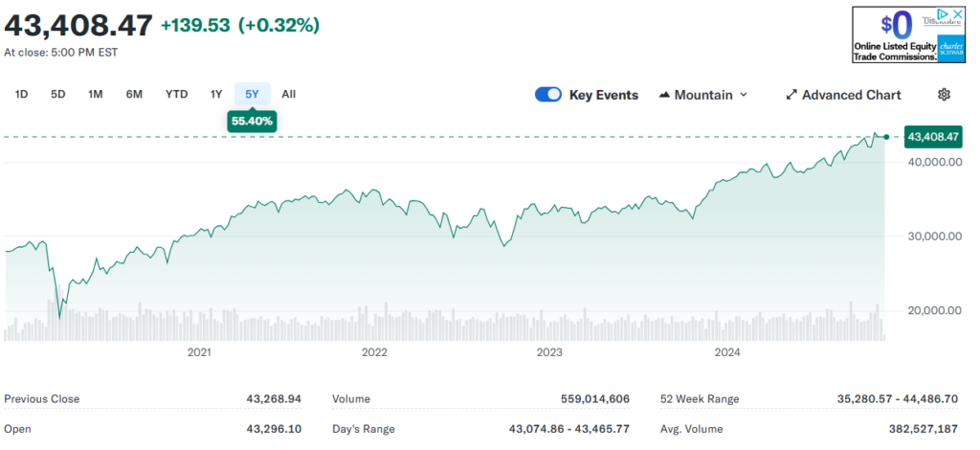Click the Advanced Chart expand arrows icon
Image resolution: width=980 pixels, height=450 pixels.
coord(791,95)
